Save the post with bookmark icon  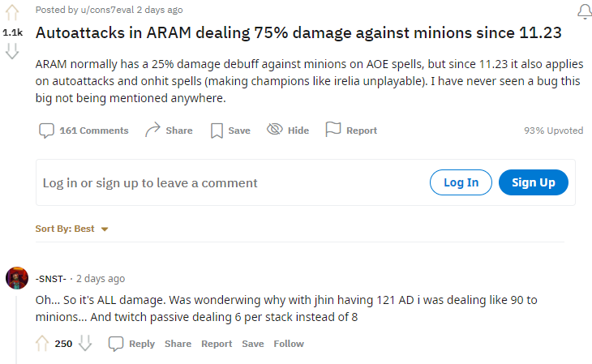pos(230,131)
